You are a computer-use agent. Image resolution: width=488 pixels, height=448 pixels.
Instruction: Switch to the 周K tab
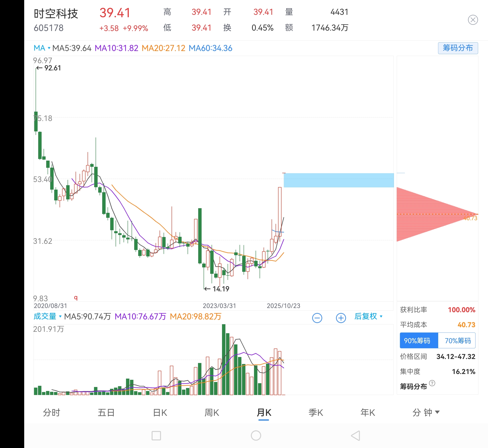pyautogui.click(x=212, y=412)
